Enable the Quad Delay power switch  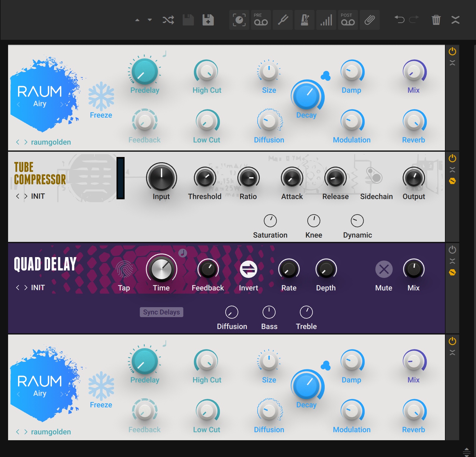452,249
